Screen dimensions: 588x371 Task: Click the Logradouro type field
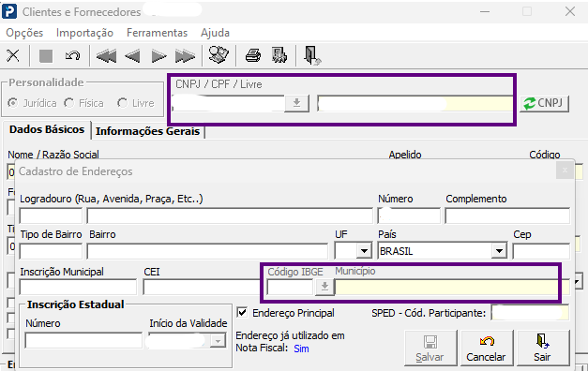pos(51,216)
